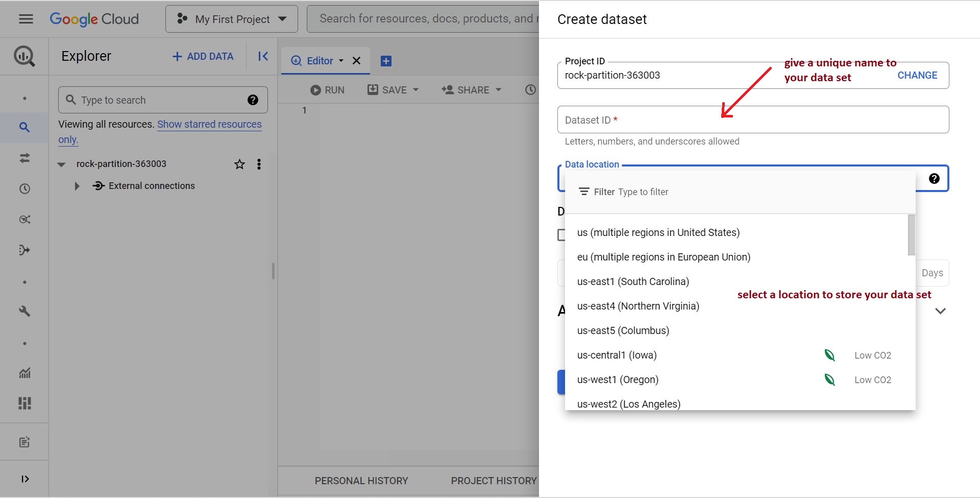Open Data transfers from the left sidebar
Screen dimensions: 980x498
(24, 158)
